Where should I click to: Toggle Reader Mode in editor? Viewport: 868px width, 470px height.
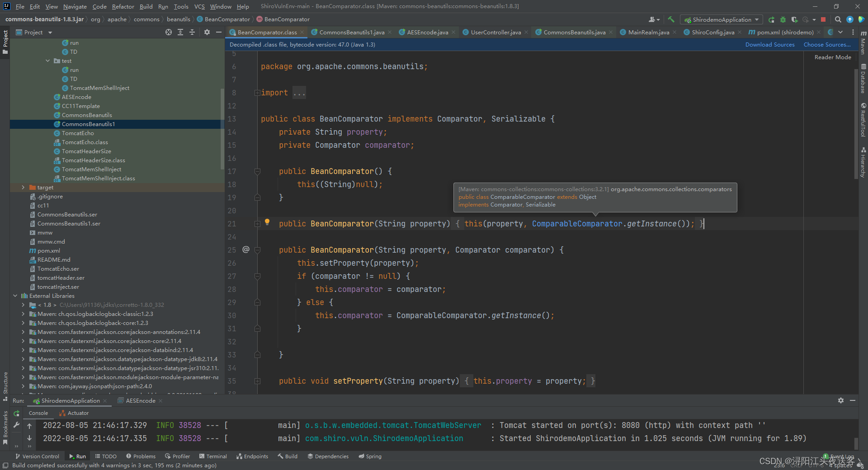pos(833,57)
